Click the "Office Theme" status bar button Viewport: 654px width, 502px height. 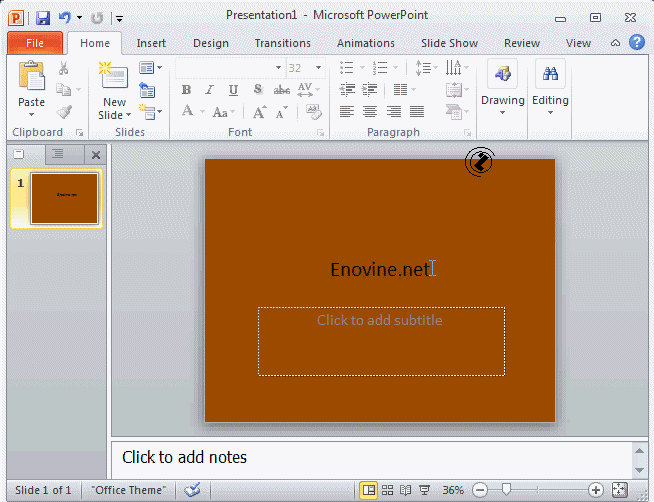129,490
